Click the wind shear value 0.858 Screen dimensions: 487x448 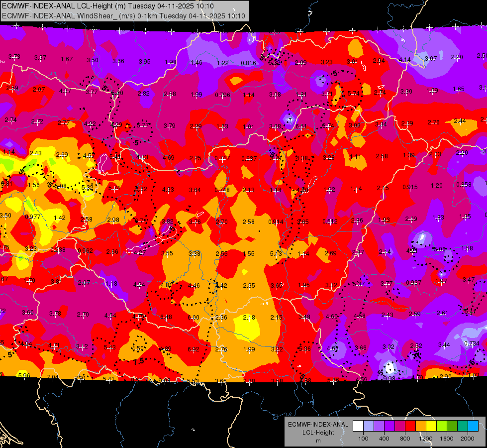pos(464,184)
